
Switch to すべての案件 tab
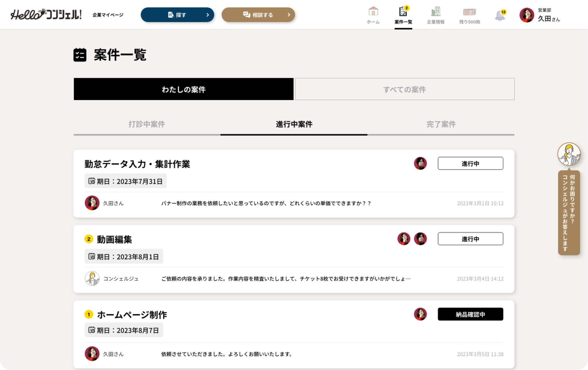click(404, 89)
